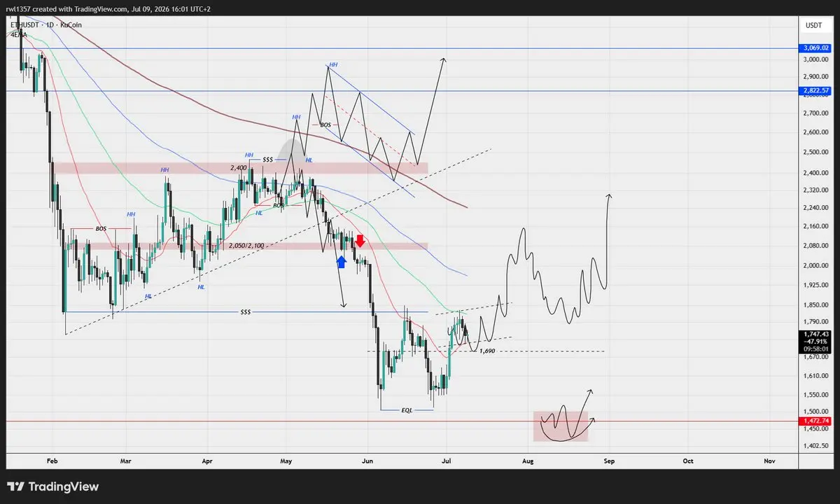This screenshot has height=504, width=840.
Task: Click the Nov label on time axis
Action: tap(769, 461)
